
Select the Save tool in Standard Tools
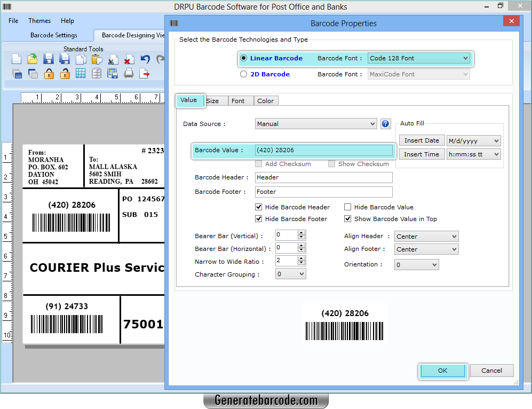click(49, 59)
